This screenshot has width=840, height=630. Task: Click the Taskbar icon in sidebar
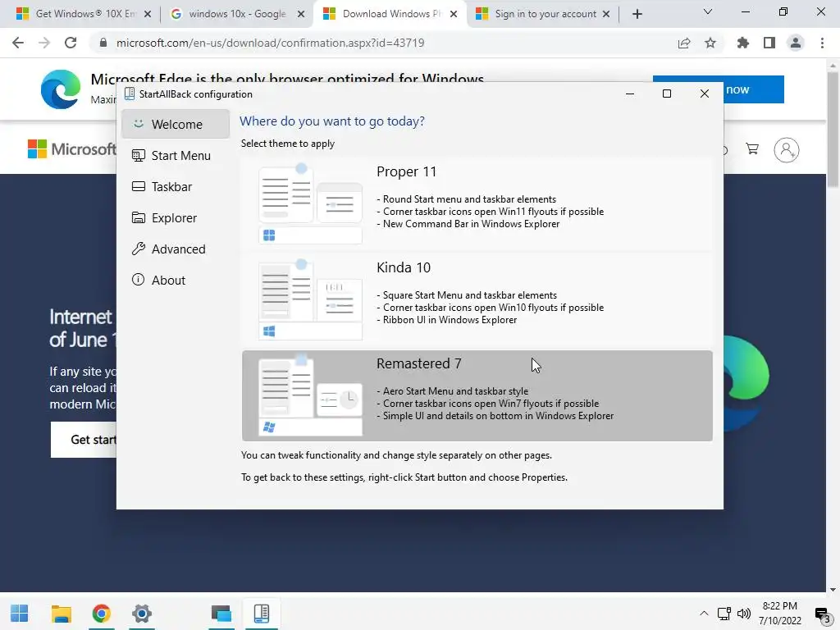pyautogui.click(x=138, y=186)
